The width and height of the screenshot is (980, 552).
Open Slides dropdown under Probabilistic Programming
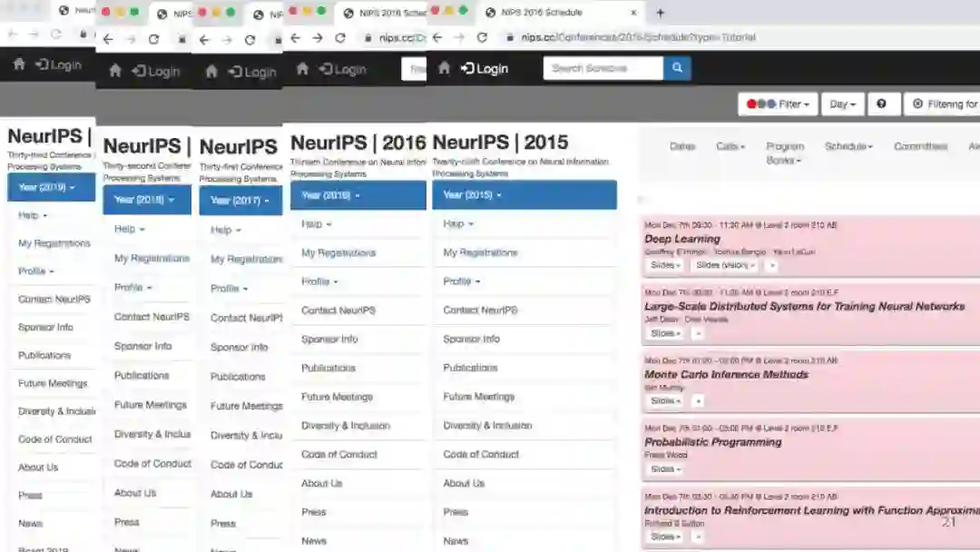tap(665, 468)
